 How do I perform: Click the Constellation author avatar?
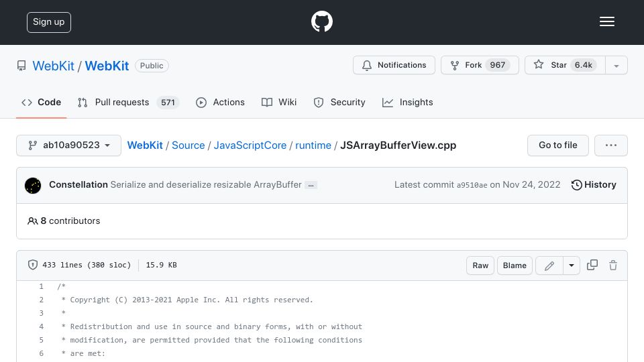33,186
